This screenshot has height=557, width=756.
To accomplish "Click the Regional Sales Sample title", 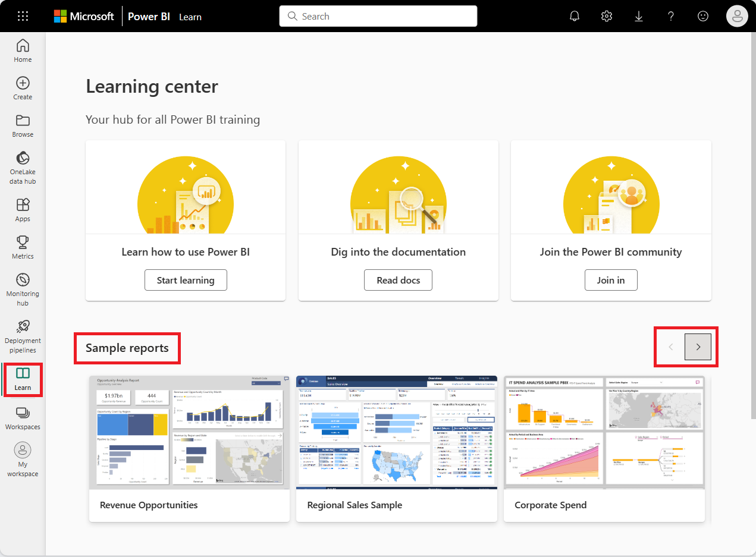I will coord(355,505).
